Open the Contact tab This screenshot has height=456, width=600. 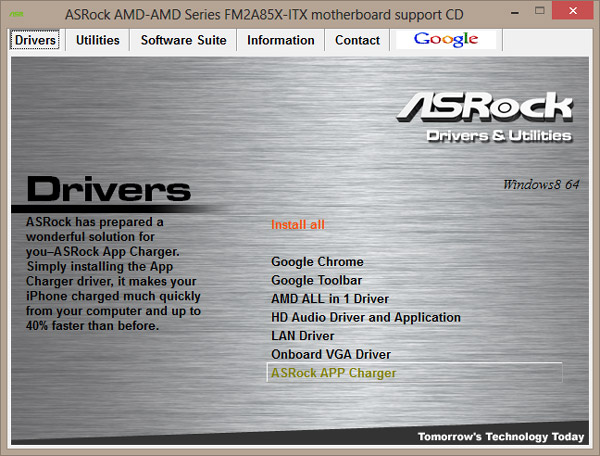coord(357,40)
